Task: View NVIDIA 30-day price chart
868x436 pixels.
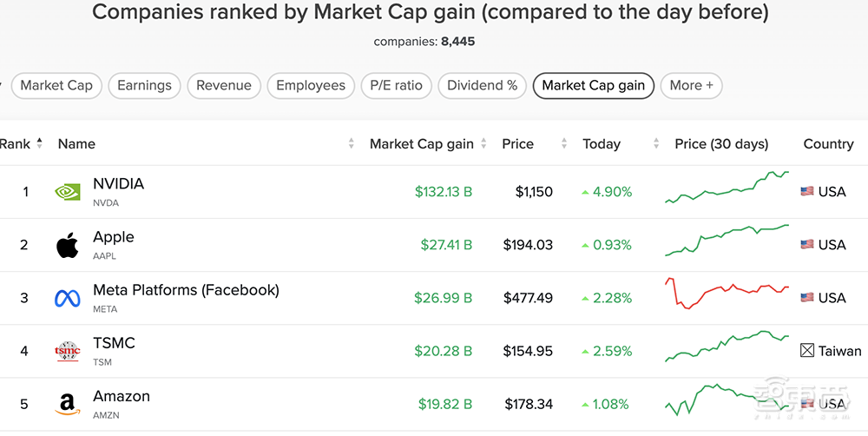Action: click(727, 188)
